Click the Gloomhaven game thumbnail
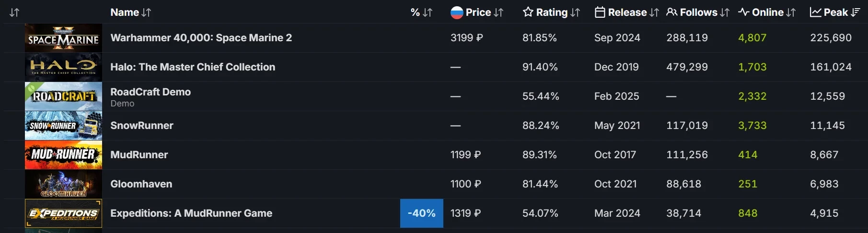This screenshot has height=233, width=868. tap(63, 184)
